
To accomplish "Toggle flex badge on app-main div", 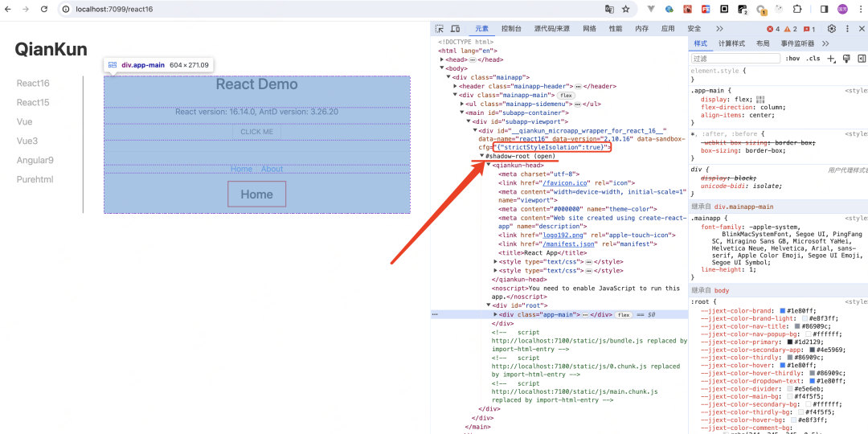I will point(624,314).
